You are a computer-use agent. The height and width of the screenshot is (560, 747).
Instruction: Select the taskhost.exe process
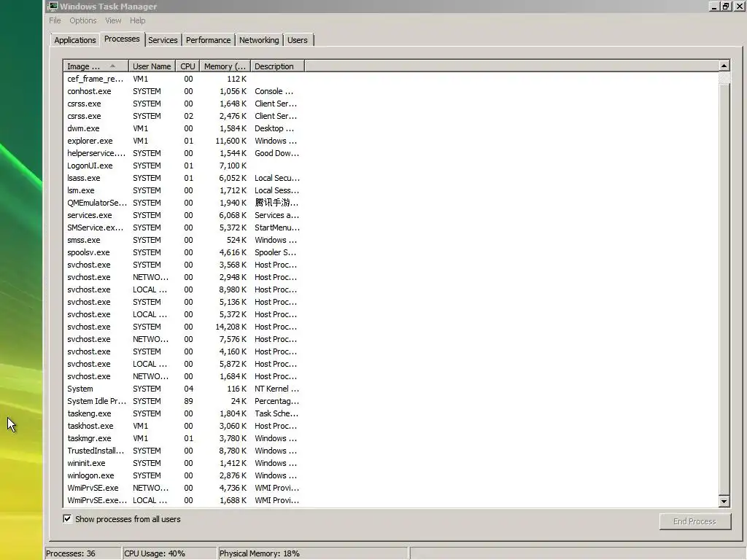pos(183,426)
